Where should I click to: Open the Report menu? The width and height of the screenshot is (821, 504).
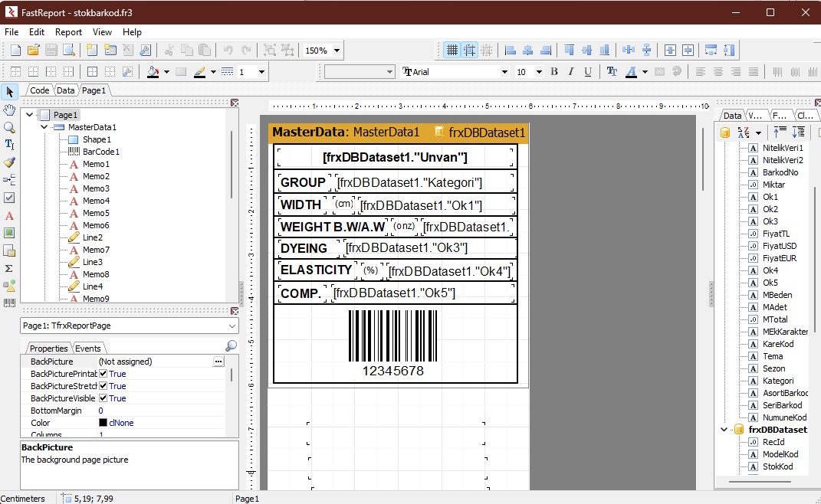68,32
